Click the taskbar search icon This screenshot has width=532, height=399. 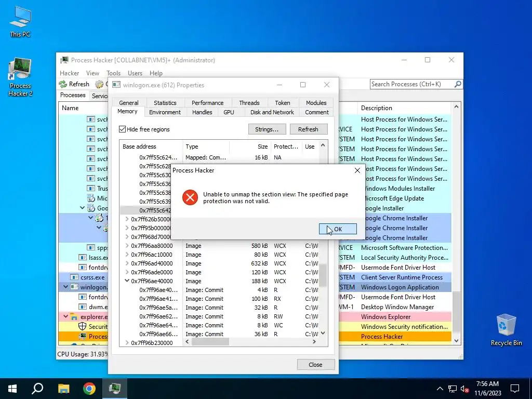pos(37,389)
